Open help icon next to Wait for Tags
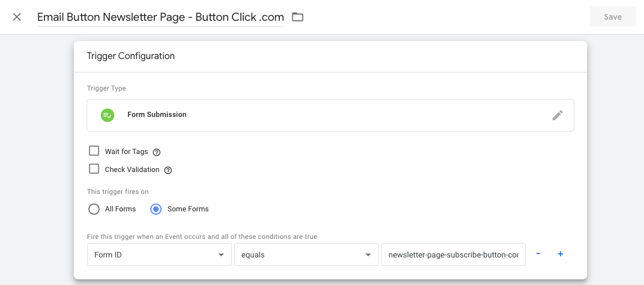Viewport: 644px width, 285px height. pyautogui.click(x=156, y=152)
